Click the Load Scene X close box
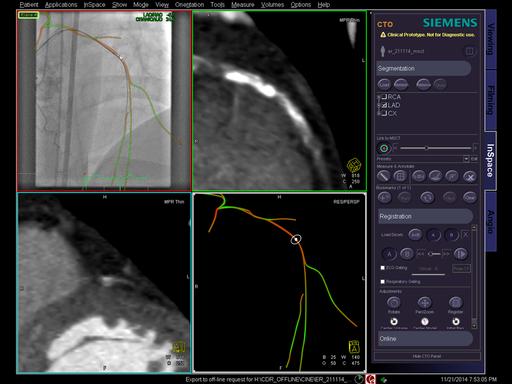 (466, 235)
